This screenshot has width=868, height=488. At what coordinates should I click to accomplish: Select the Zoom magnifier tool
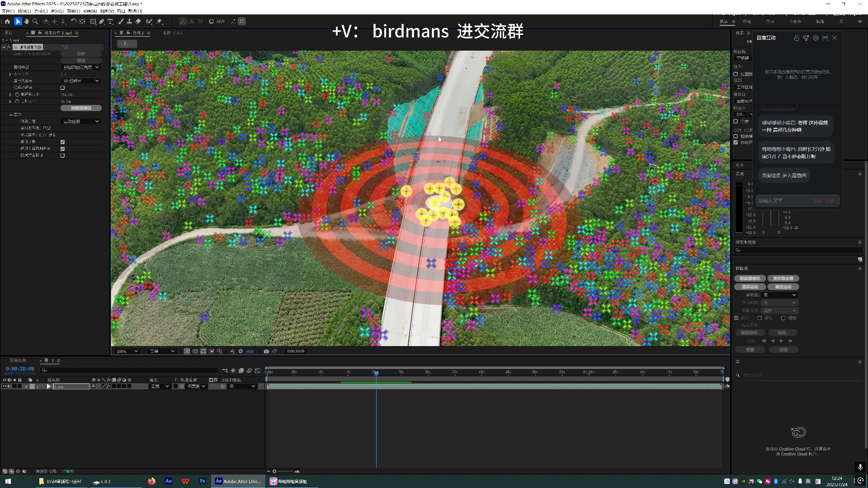click(x=35, y=21)
